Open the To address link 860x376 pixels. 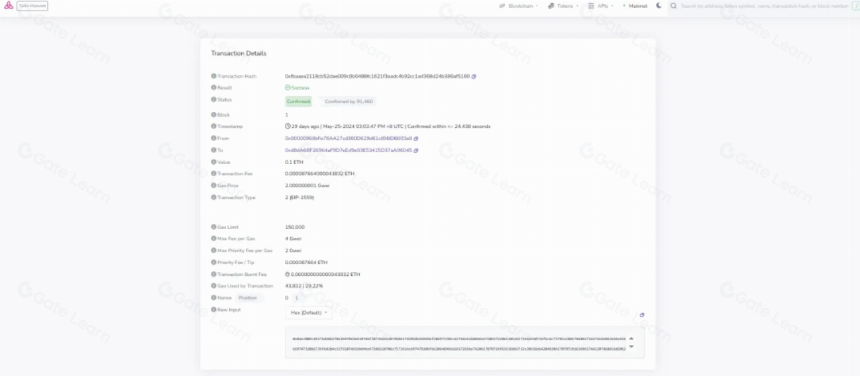point(348,150)
